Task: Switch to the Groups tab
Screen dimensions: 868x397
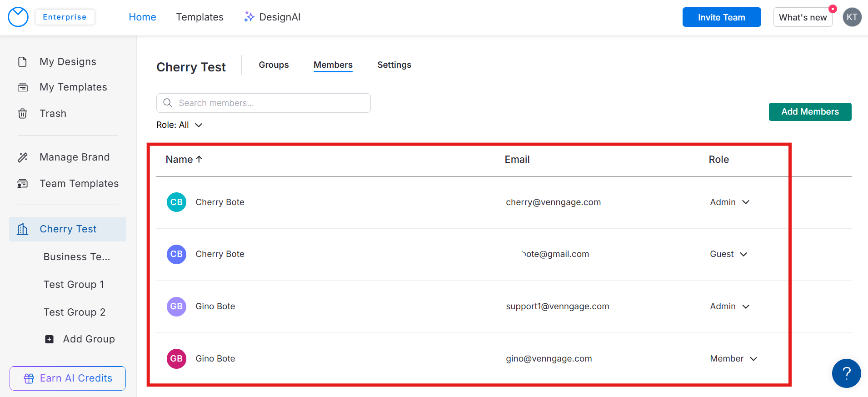Action: coord(274,65)
